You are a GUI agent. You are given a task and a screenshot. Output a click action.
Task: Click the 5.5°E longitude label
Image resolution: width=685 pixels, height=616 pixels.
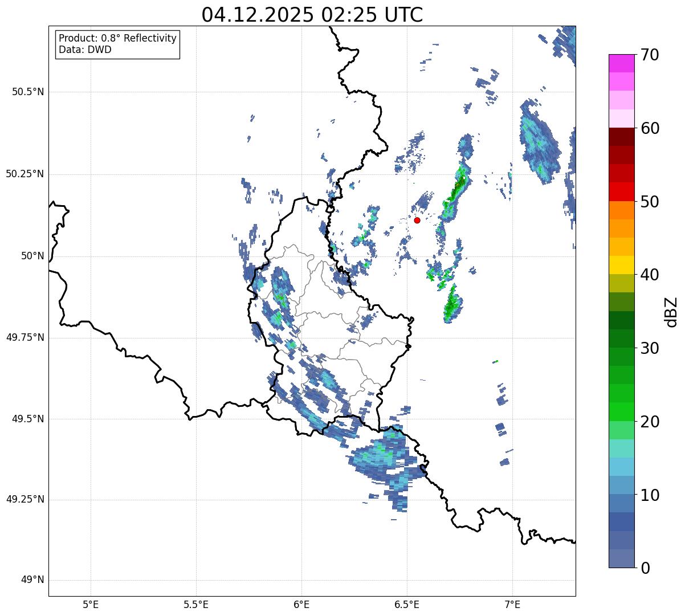coord(196,604)
